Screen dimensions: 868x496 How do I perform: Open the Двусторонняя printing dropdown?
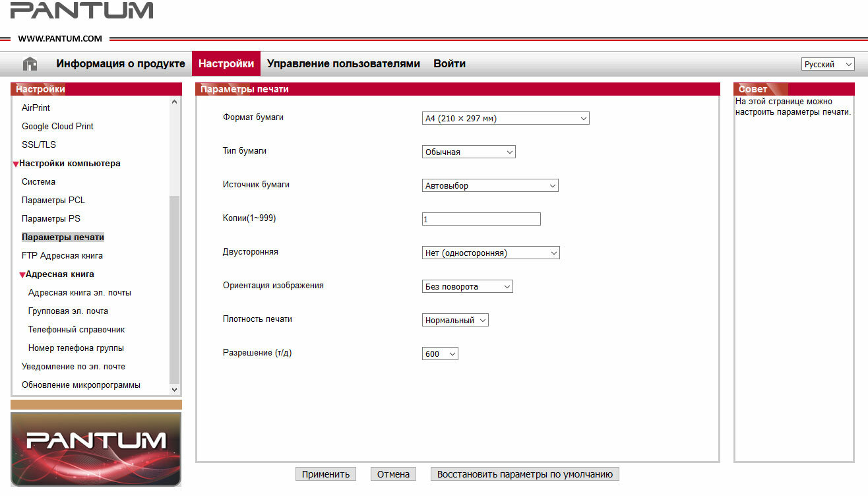pos(491,253)
